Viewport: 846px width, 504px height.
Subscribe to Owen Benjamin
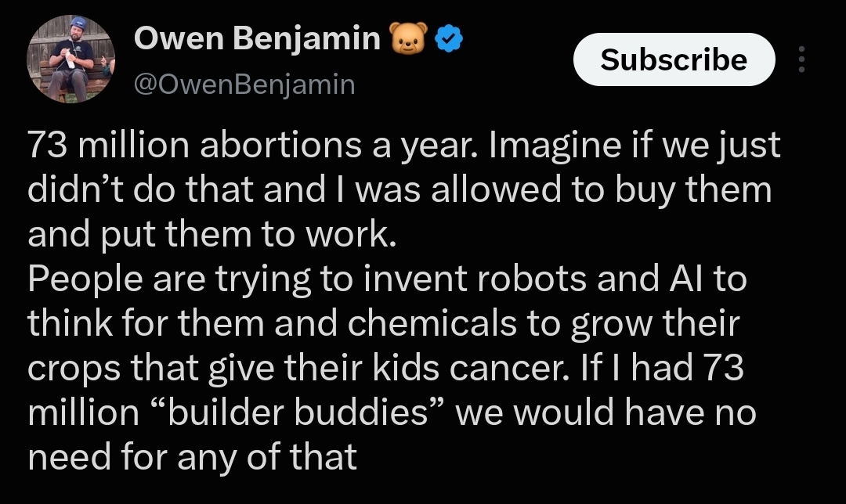point(674,59)
